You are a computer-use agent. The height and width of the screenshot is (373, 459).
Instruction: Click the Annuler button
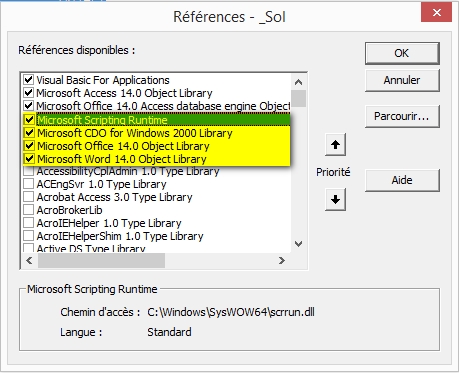402,80
